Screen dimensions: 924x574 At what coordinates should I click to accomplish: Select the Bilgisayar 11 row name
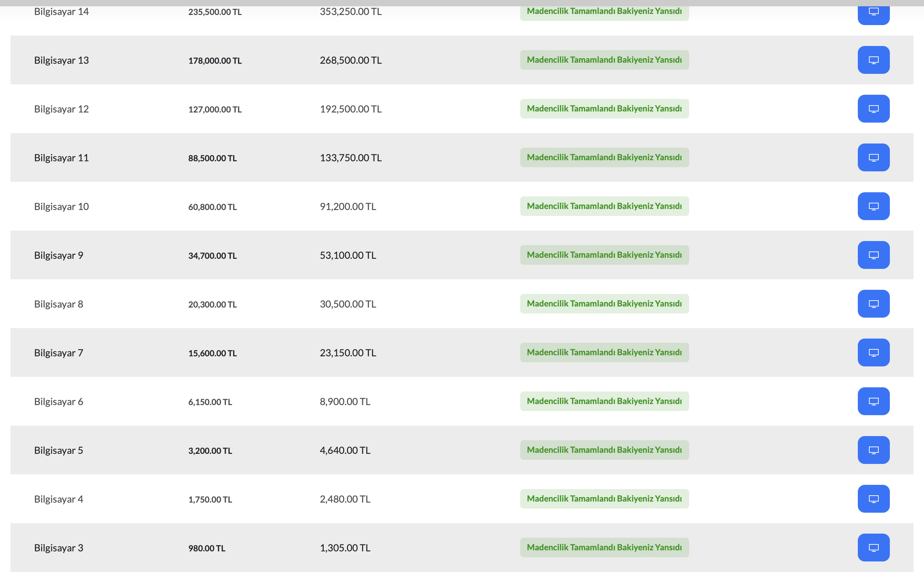coord(62,157)
